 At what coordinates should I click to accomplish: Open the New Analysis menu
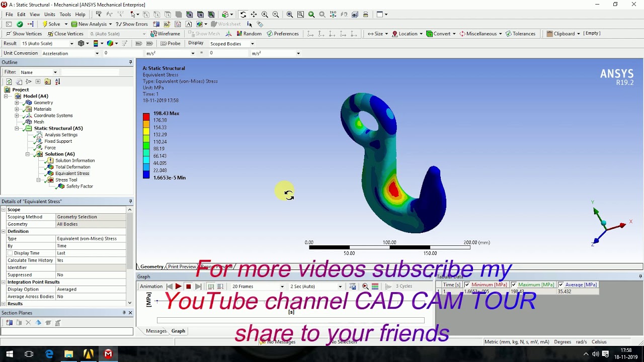pos(92,24)
